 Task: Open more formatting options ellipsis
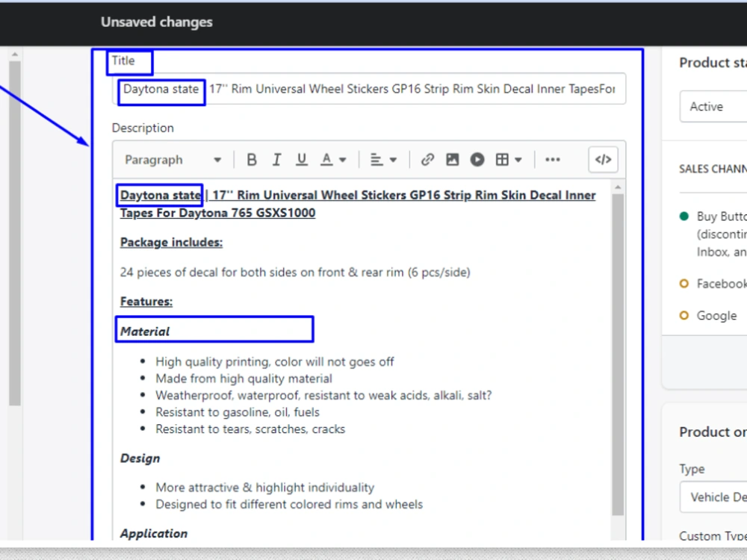pyautogui.click(x=552, y=160)
